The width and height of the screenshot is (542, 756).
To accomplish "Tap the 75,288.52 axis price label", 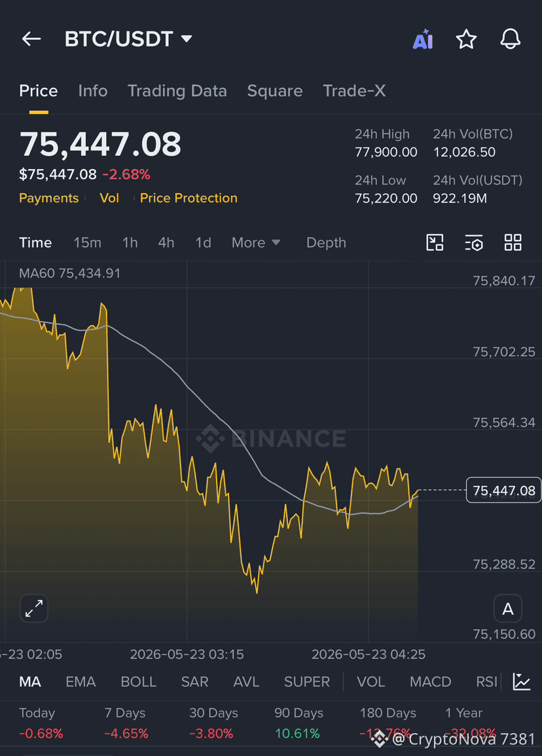I will tap(504, 564).
